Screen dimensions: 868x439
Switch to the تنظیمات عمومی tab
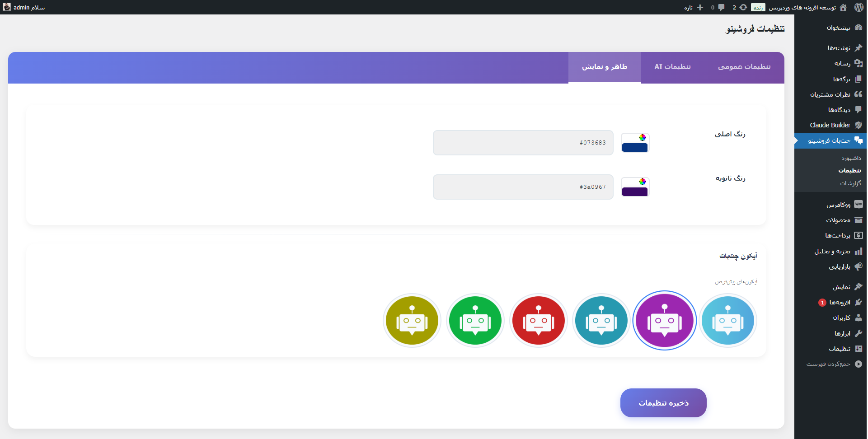coord(744,67)
